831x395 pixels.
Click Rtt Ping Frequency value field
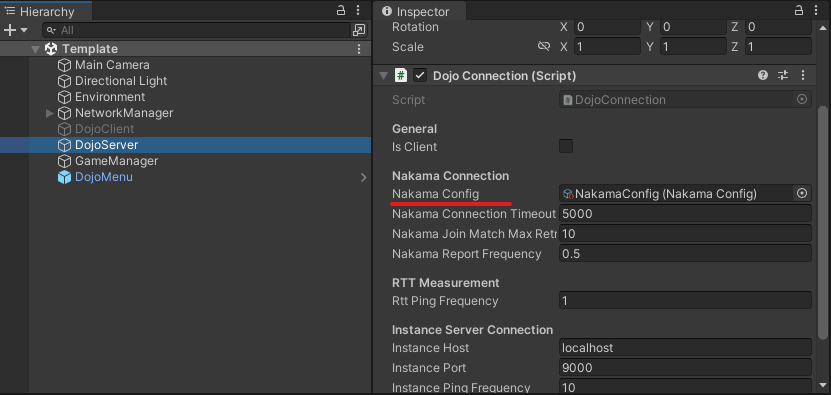(685, 301)
